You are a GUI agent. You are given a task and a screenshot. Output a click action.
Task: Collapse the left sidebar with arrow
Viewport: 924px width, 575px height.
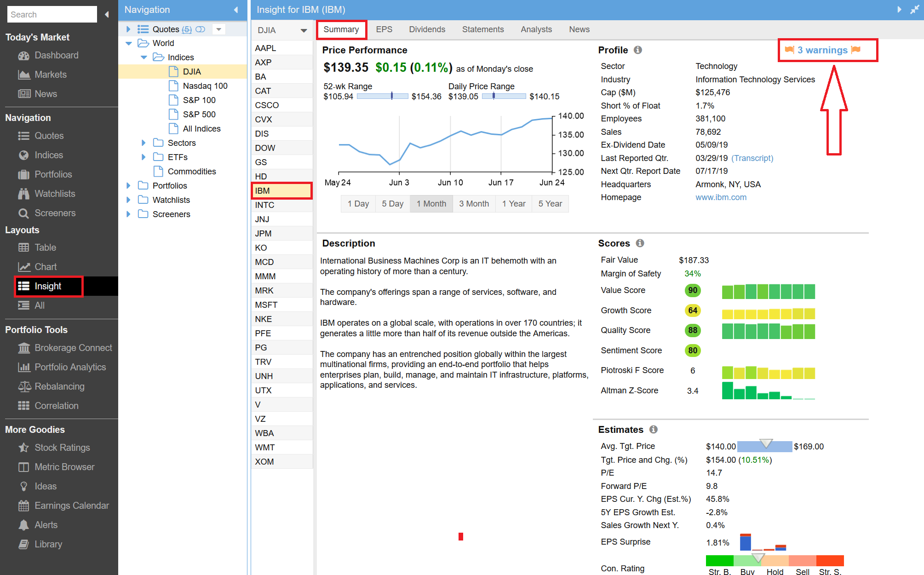(107, 14)
